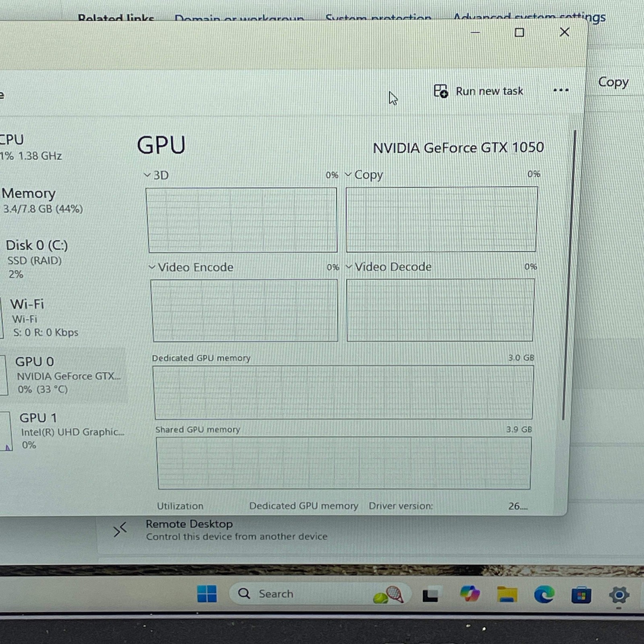Close the Task Manager window
The width and height of the screenshot is (644, 644).
(x=564, y=32)
